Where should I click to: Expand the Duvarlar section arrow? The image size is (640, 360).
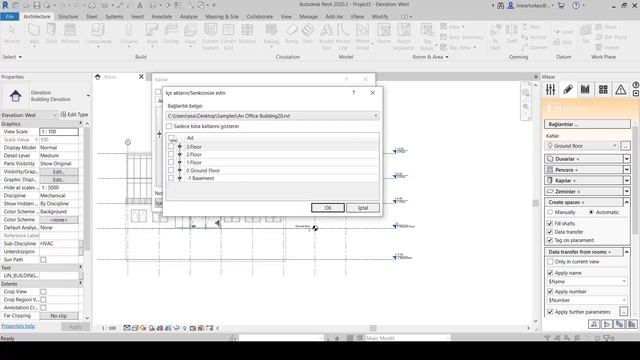pos(627,159)
